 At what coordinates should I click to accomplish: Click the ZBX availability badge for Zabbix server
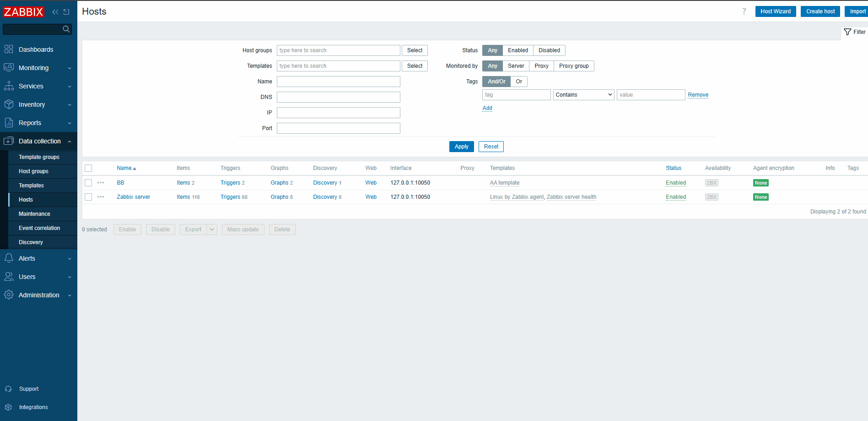pyautogui.click(x=712, y=197)
